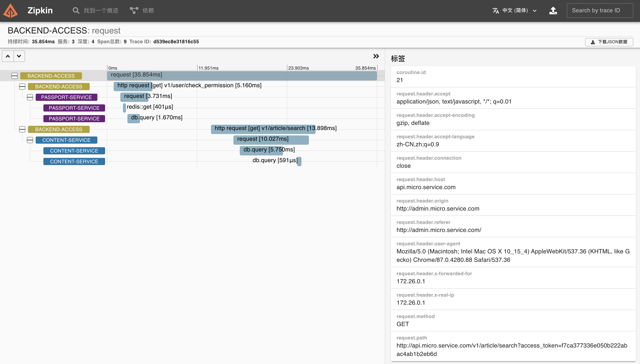Open the 找到一个痕迹 find trace page

tap(101, 10)
